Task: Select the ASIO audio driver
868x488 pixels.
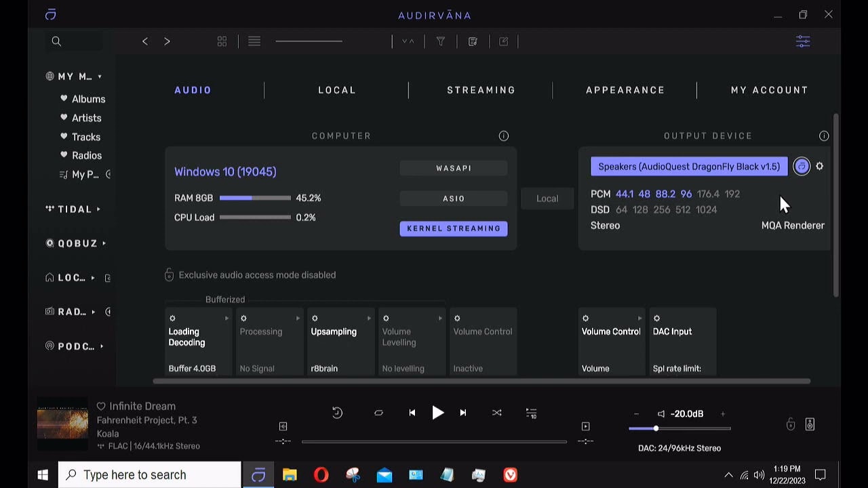Action: 454,199
